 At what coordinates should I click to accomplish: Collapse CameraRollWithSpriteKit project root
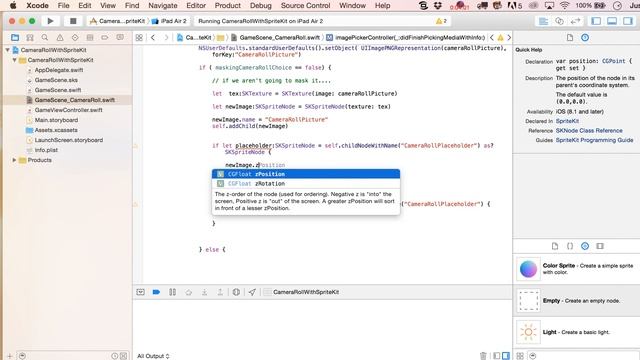click(7, 50)
